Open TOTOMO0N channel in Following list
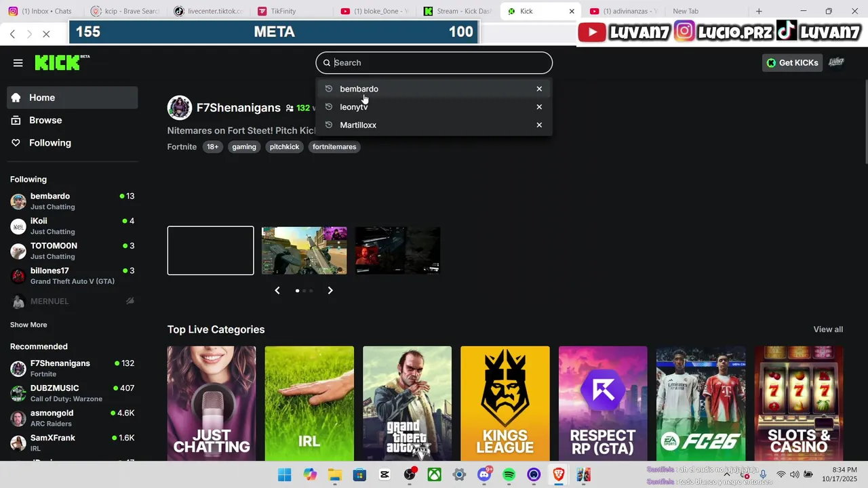Viewport: 868px width, 488px height. [73, 251]
